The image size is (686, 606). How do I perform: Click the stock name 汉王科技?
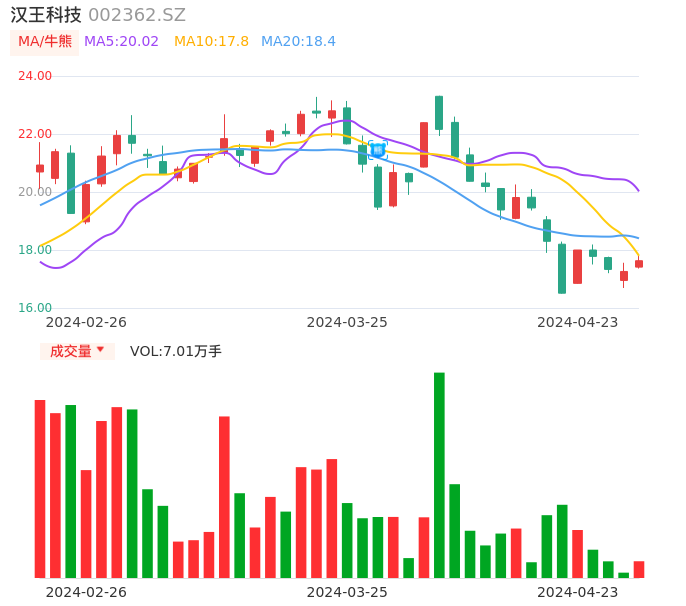point(46,15)
